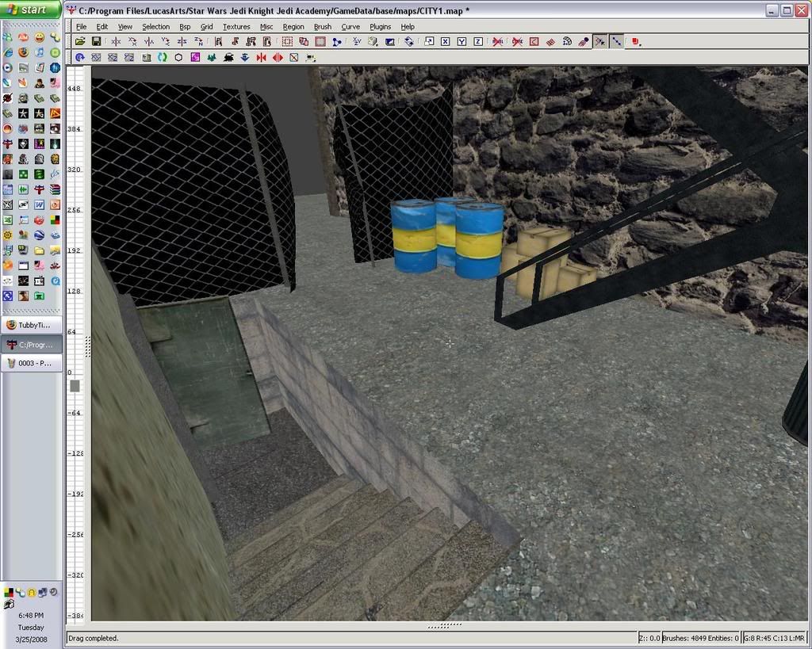Screen dimensions: 812x649
Task: Toggle the Scale Z lock button
Action: click(x=478, y=41)
